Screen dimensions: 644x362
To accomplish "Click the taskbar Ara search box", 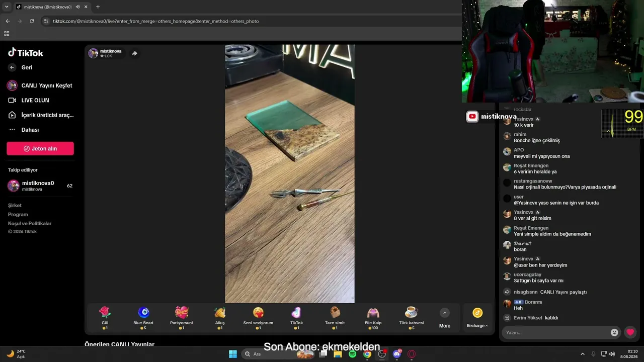I will coord(278,354).
